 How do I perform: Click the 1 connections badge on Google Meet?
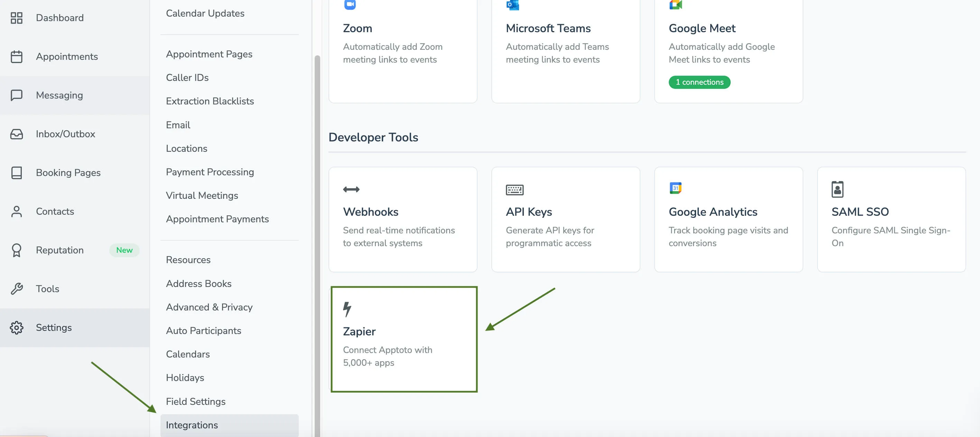pos(699,82)
